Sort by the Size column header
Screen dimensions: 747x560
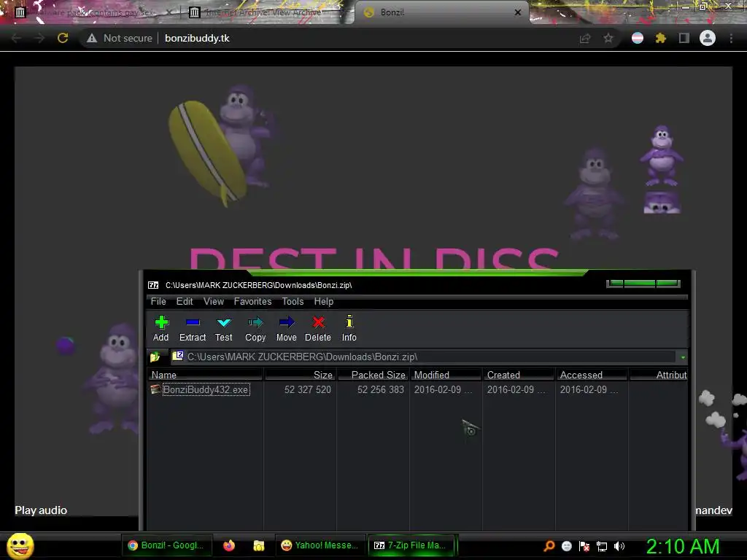[300, 375]
